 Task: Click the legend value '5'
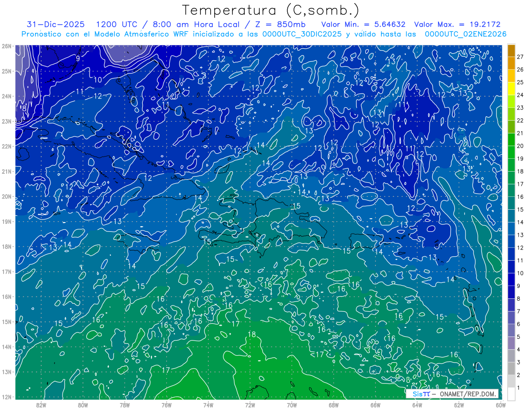pyautogui.click(x=518, y=337)
